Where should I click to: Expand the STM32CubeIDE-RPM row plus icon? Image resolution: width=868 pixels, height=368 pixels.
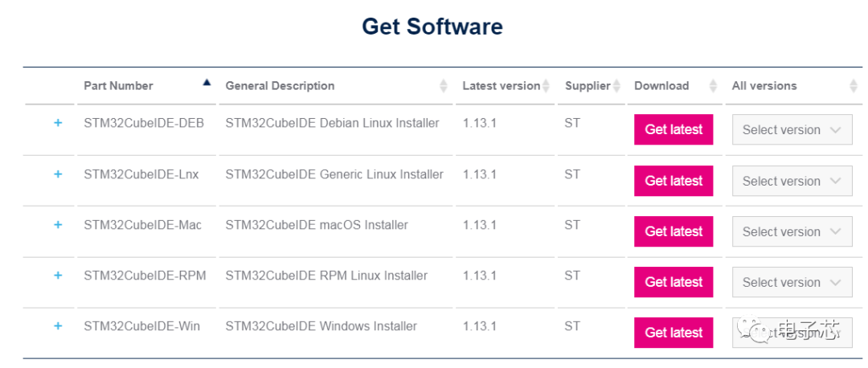[58, 276]
